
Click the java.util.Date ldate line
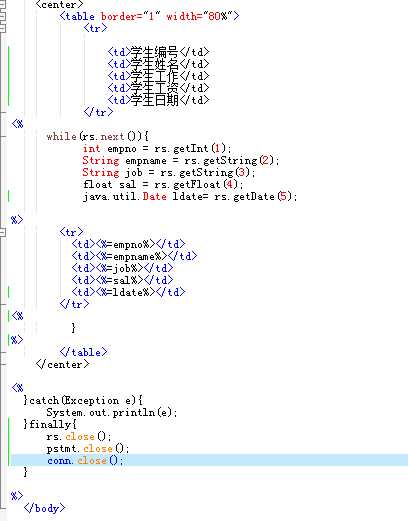pyautogui.click(x=190, y=196)
